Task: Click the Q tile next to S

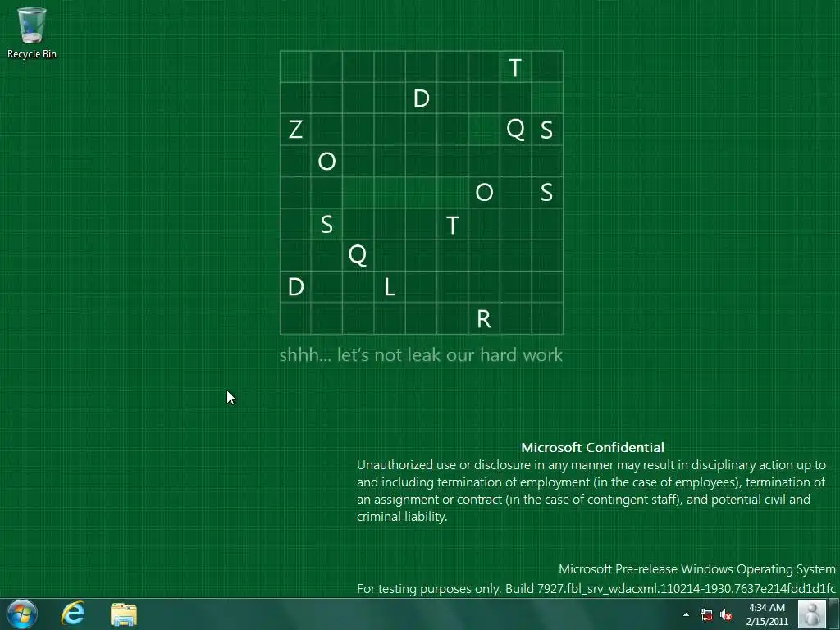Action: click(x=515, y=129)
